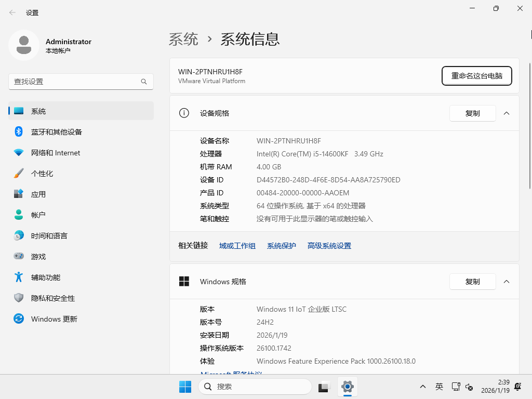Expand hidden icons in the system tray
Viewport: 532px width, 399px height.
pyautogui.click(x=423, y=387)
